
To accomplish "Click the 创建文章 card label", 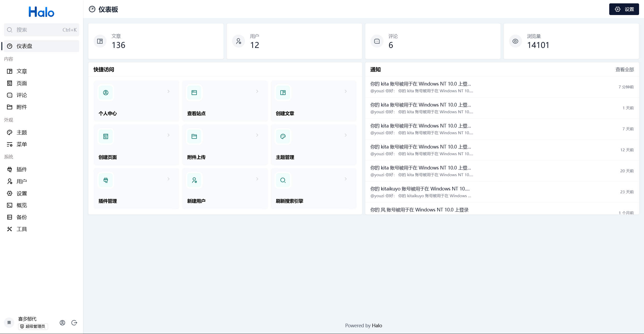I will (285, 113).
